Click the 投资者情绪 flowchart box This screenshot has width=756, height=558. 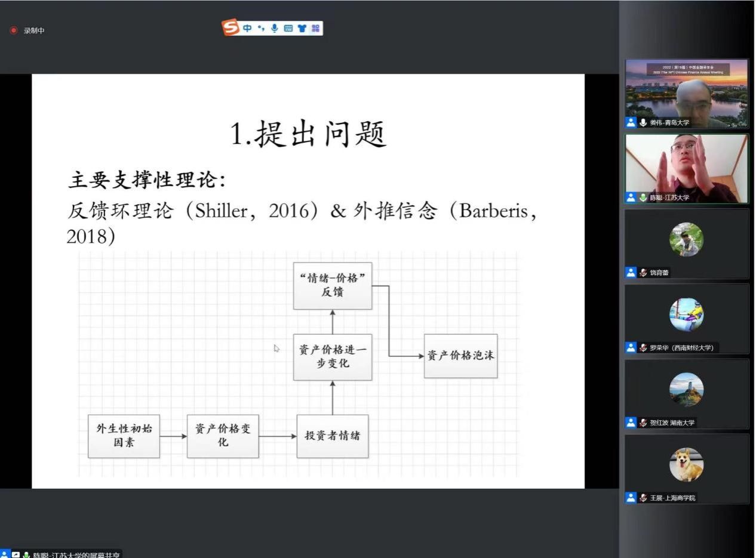(x=332, y=436)
